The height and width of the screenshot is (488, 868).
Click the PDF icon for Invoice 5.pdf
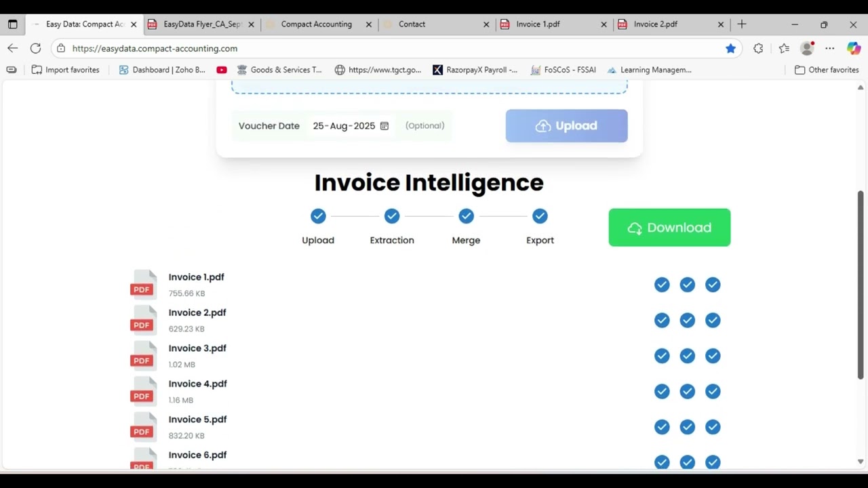point(143,427)
